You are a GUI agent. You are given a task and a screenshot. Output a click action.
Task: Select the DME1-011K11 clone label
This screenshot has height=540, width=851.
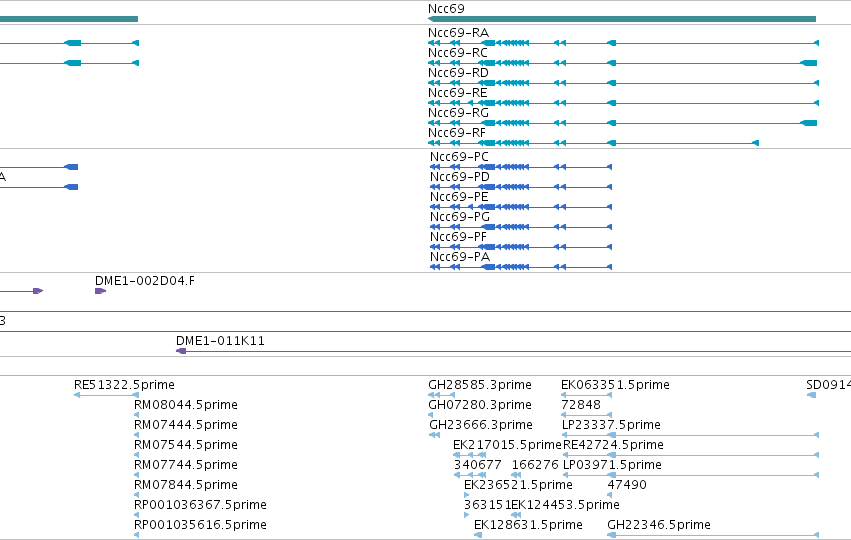click(220, 341)
